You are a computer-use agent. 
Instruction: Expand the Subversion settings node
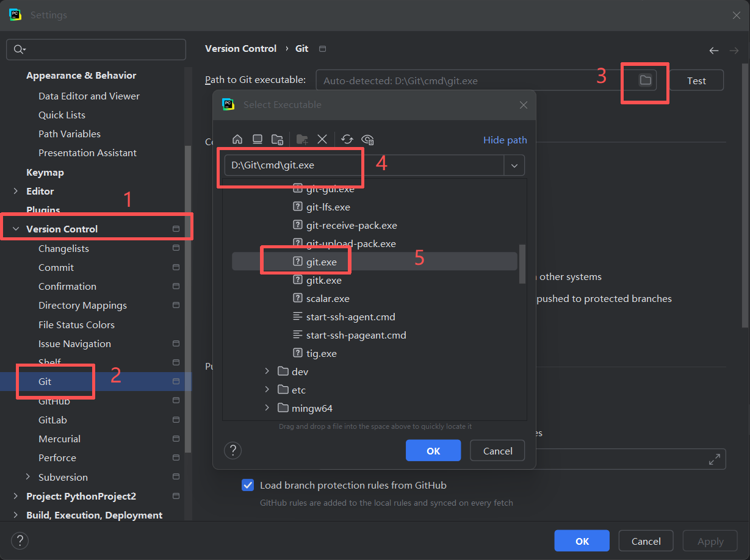[27, 477]
